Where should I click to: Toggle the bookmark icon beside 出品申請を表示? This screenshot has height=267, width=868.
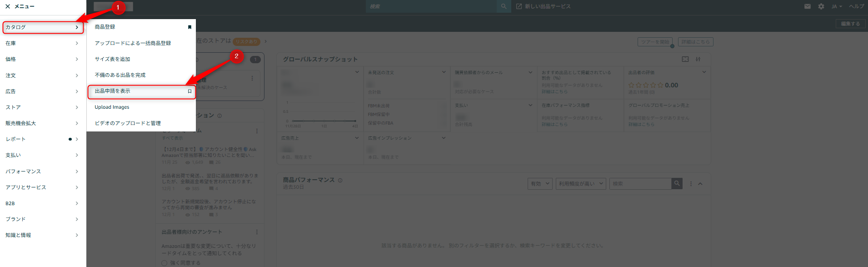click(190, 91)
